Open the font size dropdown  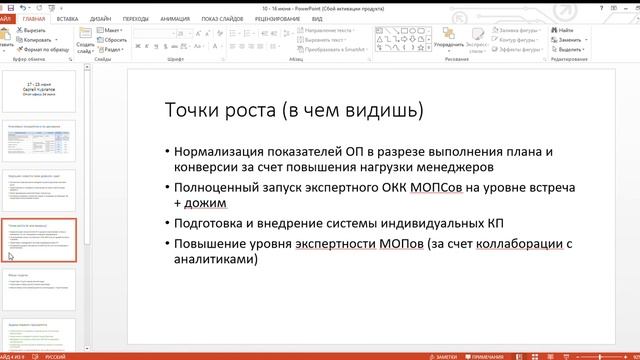(x=190, y=33)
